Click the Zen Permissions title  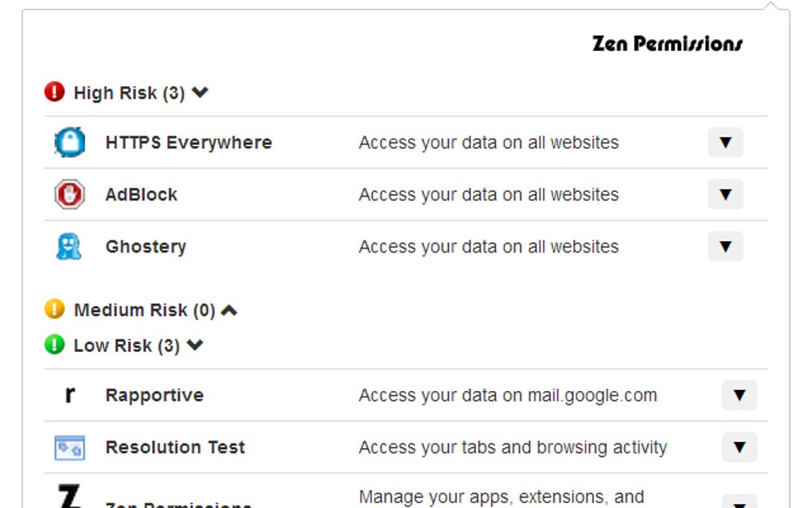(x=666, y=44)
